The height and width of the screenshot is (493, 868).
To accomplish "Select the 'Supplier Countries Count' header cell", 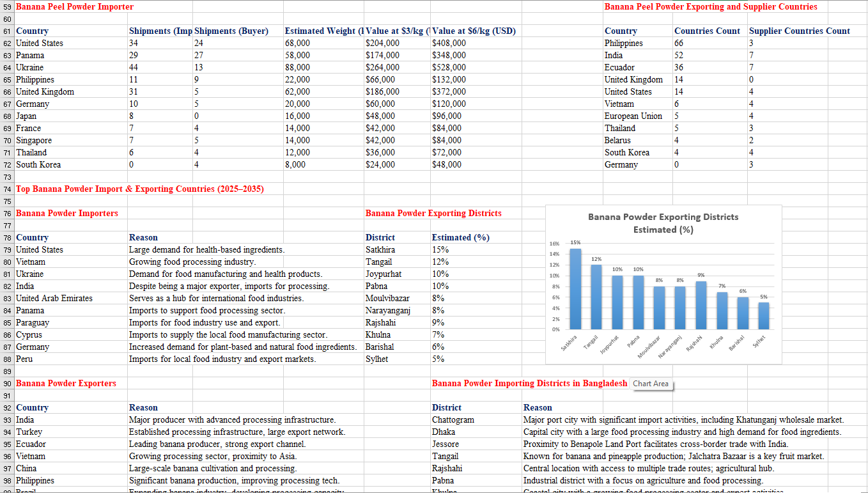I will coord(799,31).
